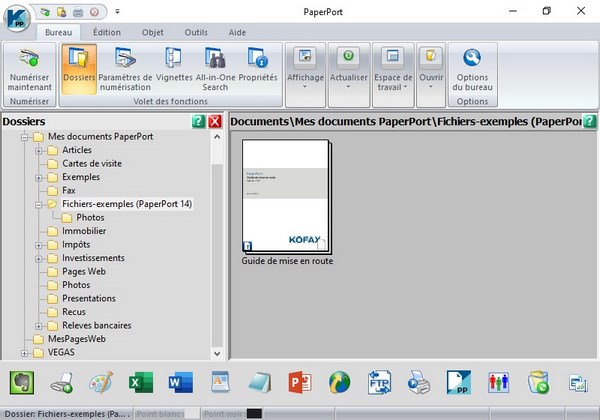The width and height of the screenshot is (600, 420).
Task: Click the Paint palette icon in the Send To bar
Action: point(101,383)
